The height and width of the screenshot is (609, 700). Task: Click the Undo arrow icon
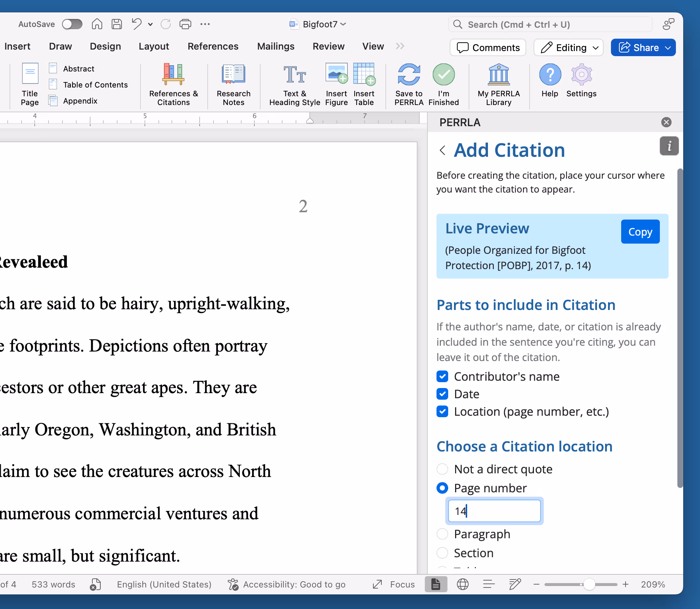[x=137, y=24]
